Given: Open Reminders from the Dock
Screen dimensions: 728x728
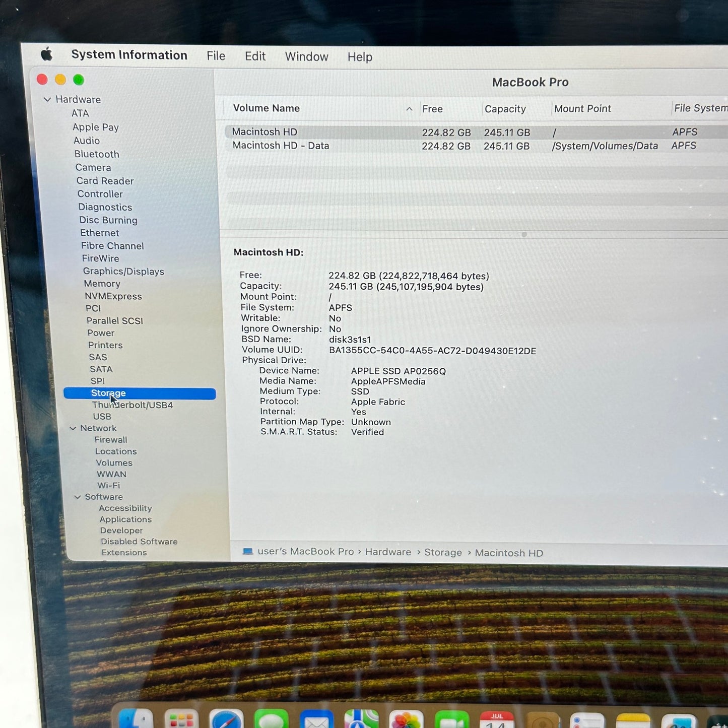Looking at the screenshot, I should 587,721.
